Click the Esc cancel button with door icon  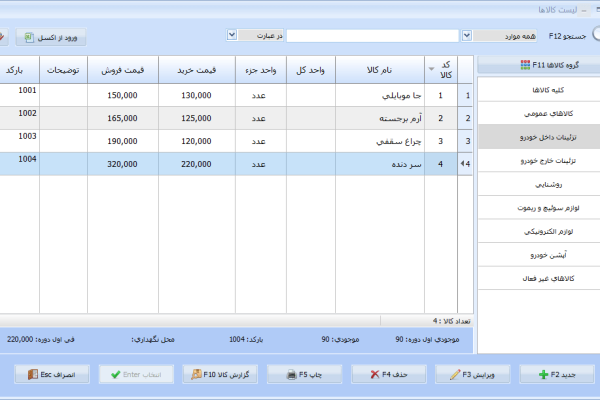pyautogui.click(x=52, y=374)
